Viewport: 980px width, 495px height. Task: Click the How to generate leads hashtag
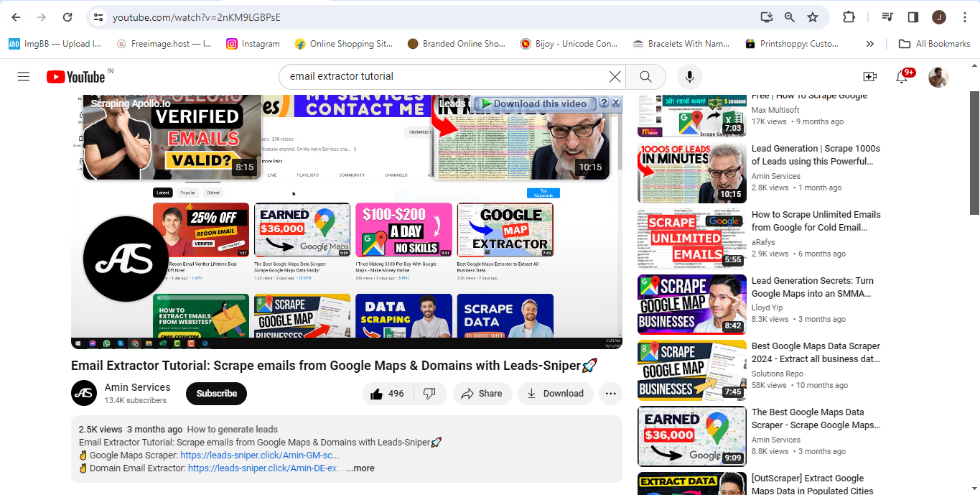232,430
